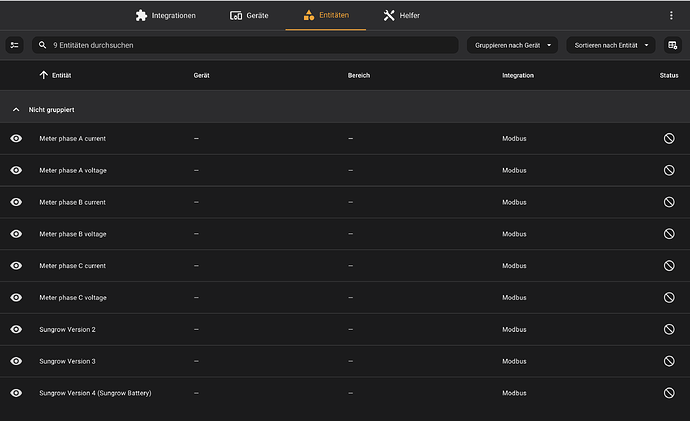Open the Gruppieren nach Gerät dropdown
The height and width of the screenshot is (421, 690).
pyautogui.click(x=512, y=45)
